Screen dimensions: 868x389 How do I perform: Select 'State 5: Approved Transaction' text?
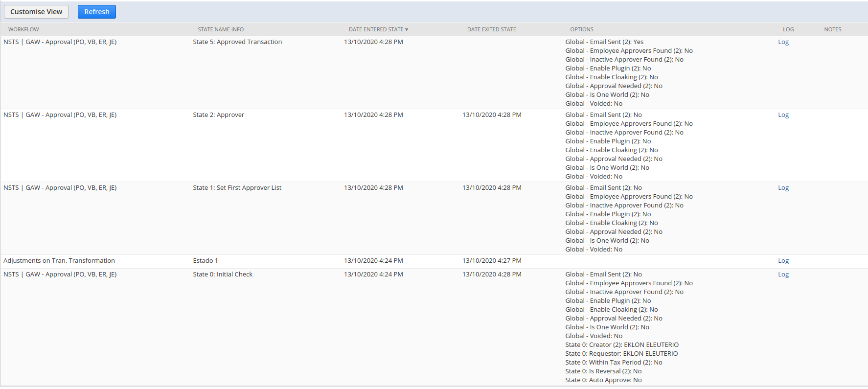[x=237, y=42]
